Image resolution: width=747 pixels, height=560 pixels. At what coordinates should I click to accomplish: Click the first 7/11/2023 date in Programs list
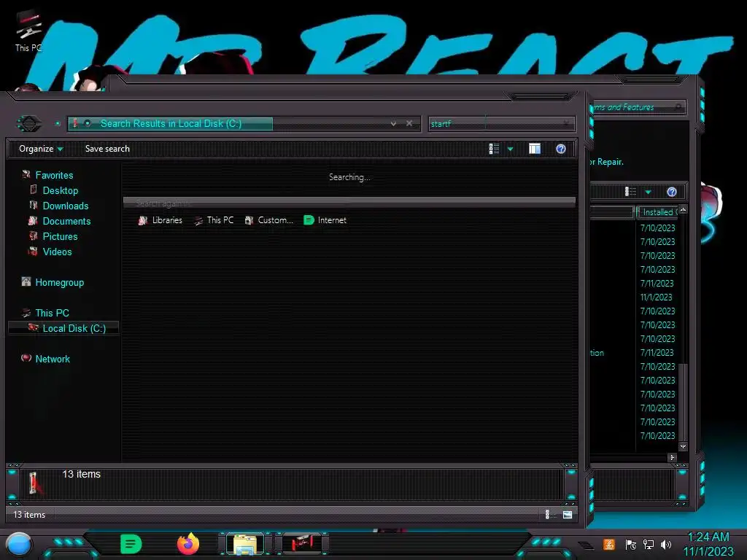(x=657, y=284)
